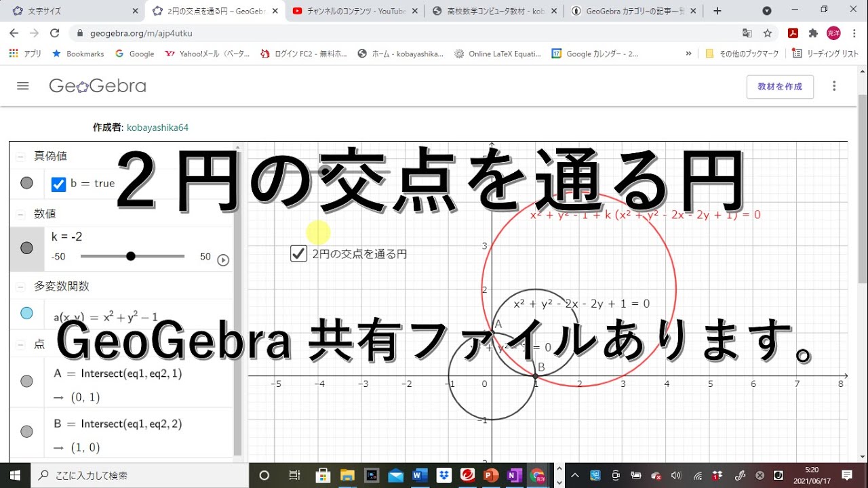This screenshot has width=868, height=488.
Task: Collapse the 点 section
Action: coord(20,344)
